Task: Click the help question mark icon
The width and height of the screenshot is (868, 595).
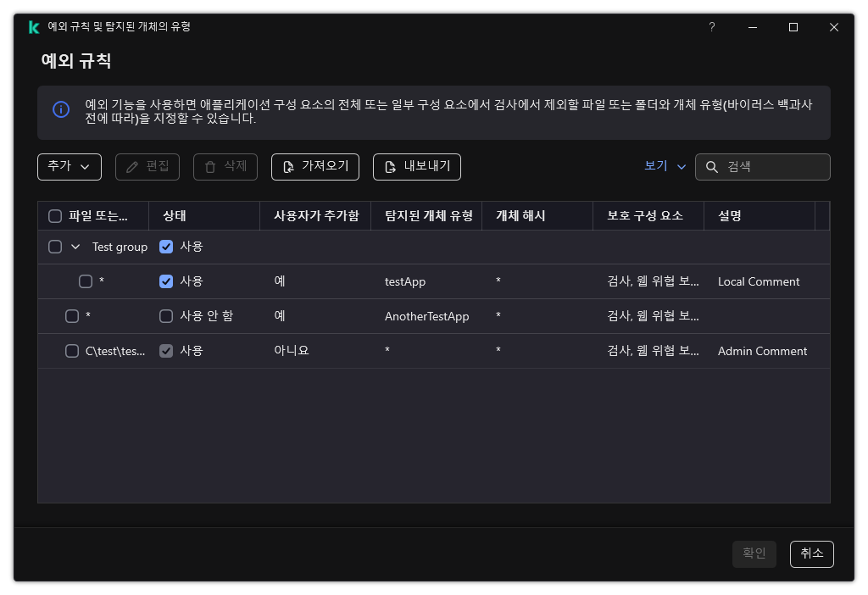Action: coord(711,26)
